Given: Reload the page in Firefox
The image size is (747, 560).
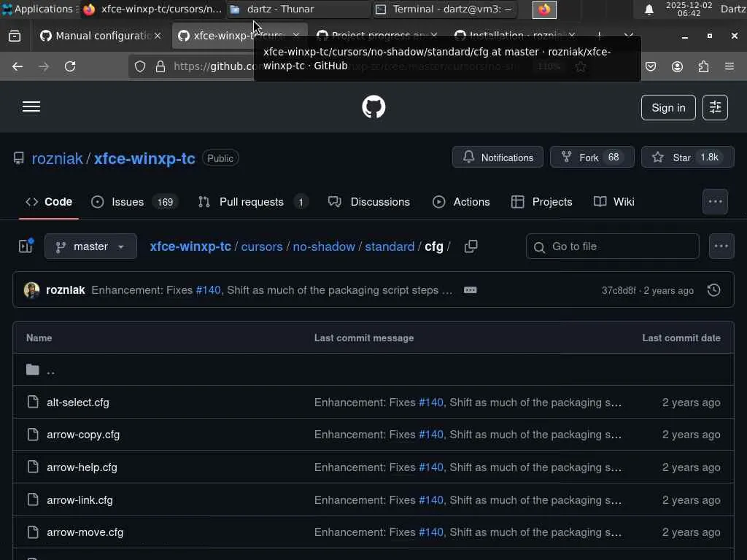Looking at the screenshot, I should 70,66.
